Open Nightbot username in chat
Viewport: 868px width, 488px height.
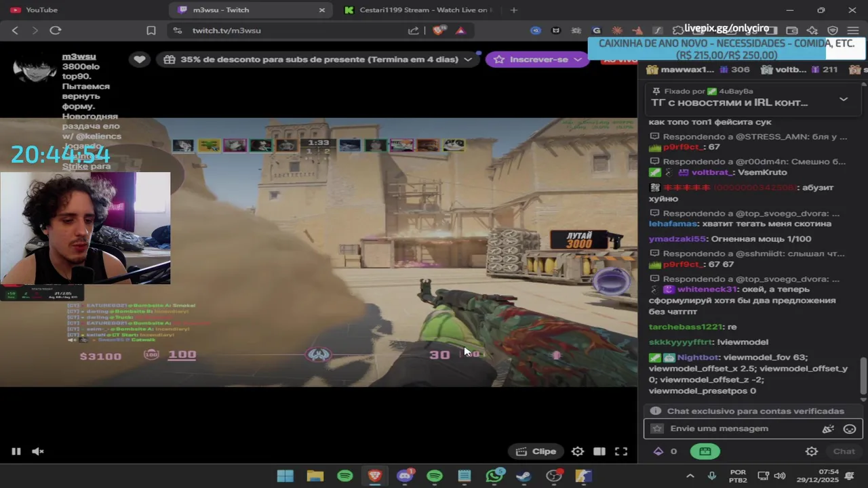click(698, 357)
